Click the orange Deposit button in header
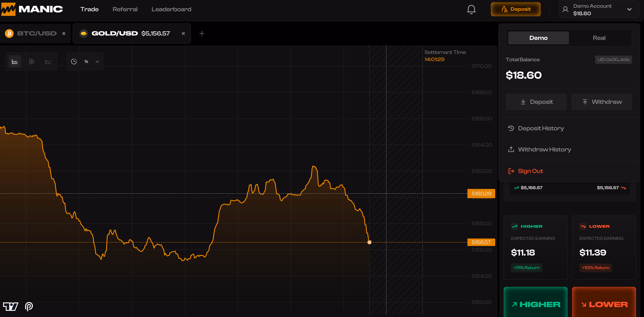The width and height of the screenshot is (644, 317). [x=516, y=9]
